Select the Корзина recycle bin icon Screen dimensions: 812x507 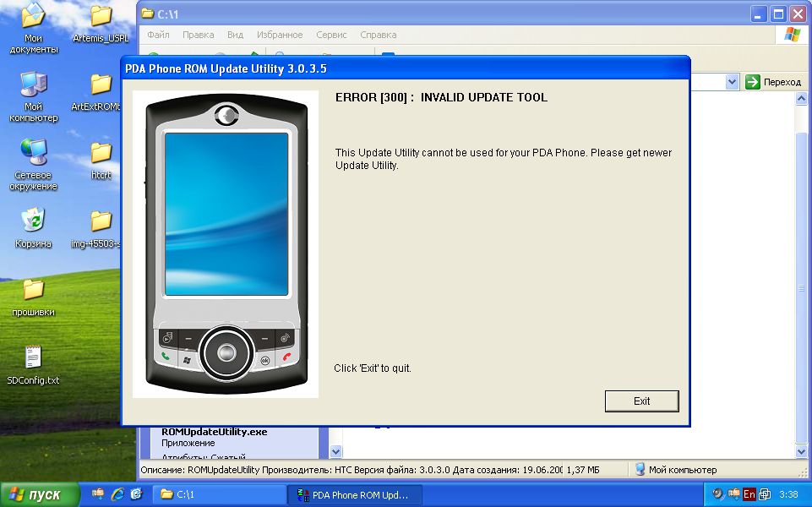click(33, 228)
